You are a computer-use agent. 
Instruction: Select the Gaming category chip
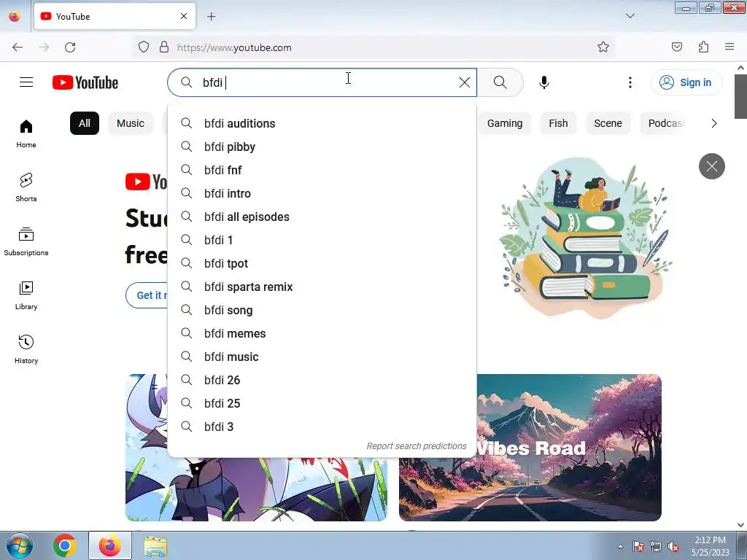[x=505, y=123]
